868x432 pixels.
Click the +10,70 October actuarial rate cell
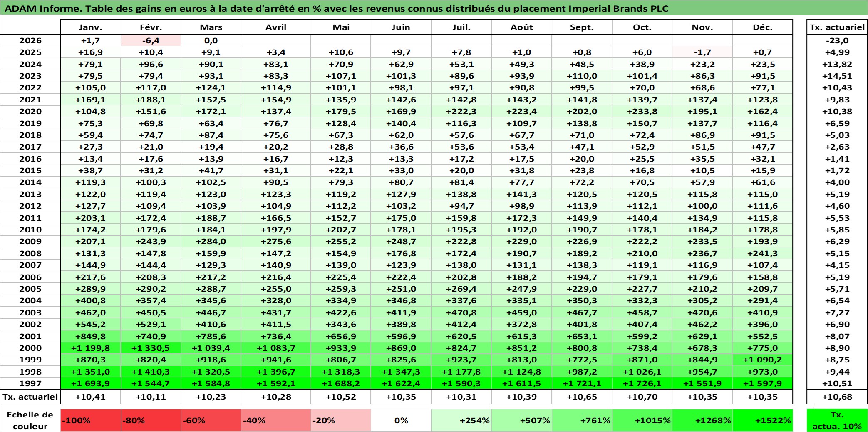642,397
